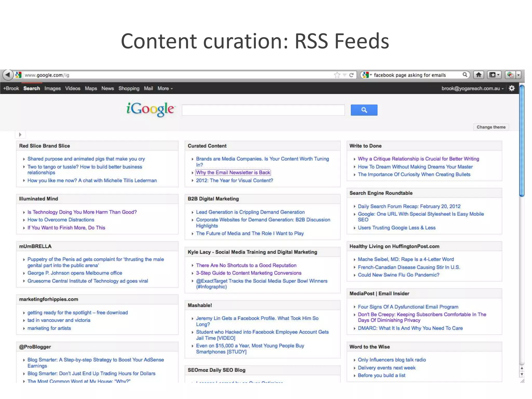Open 'Why the Email Newsletter is Back'
The height and width of the screenshot is (399, 532).
point(233,172)
